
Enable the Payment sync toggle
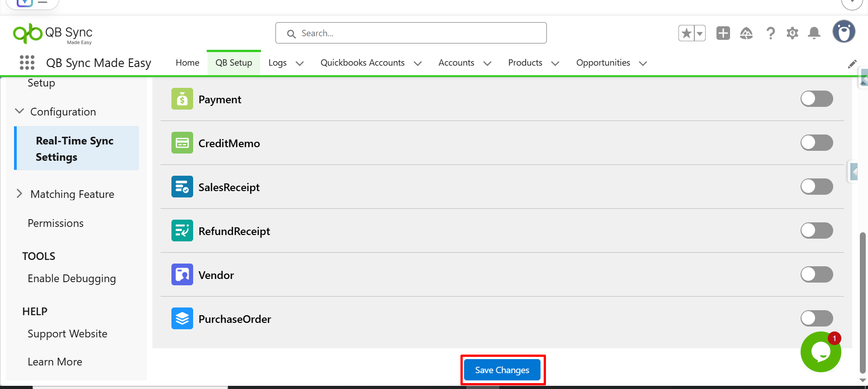(x=816, y=99)
